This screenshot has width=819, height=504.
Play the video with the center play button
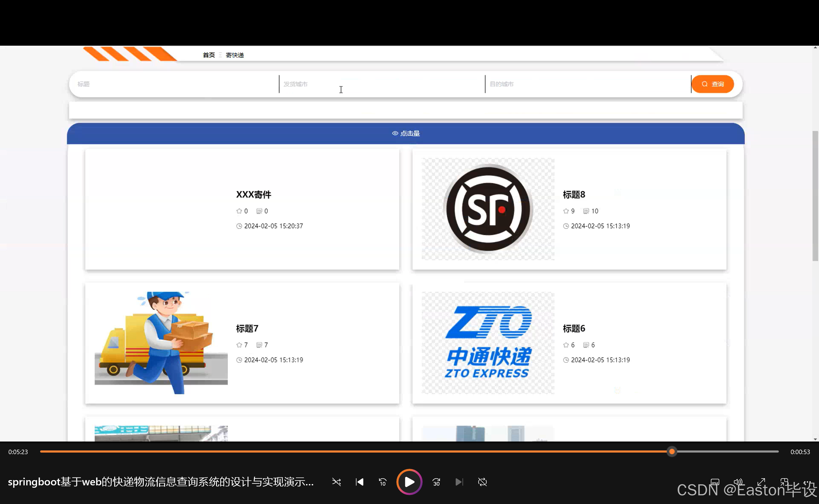[x=409, y=482]
